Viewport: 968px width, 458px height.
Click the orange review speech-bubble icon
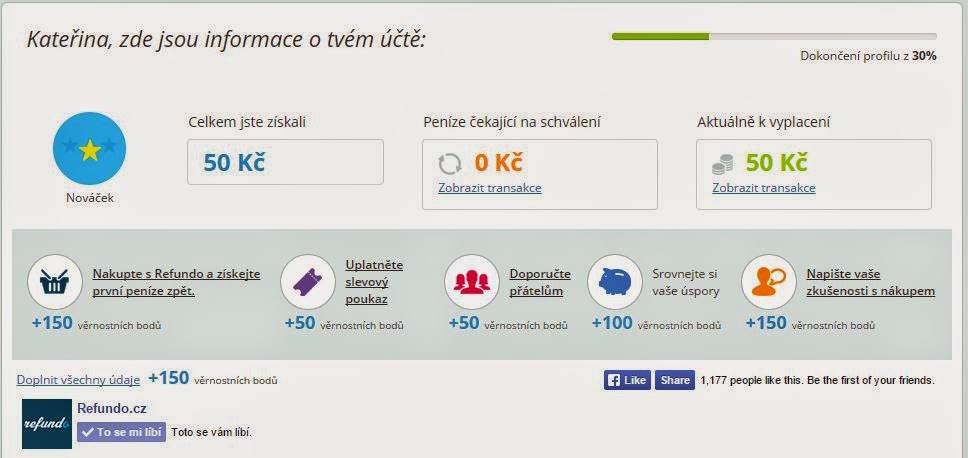pyautogui.click(x=769, y=282)
